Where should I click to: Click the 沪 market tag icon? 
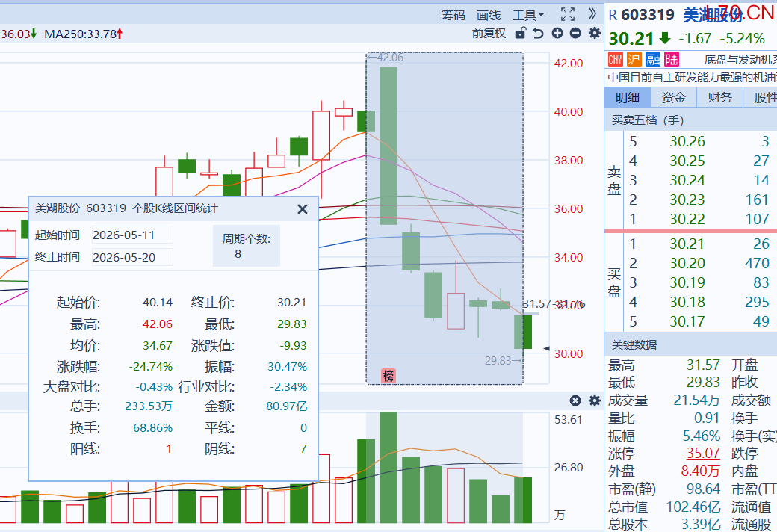pyautogui.click(x=634, y=60)
